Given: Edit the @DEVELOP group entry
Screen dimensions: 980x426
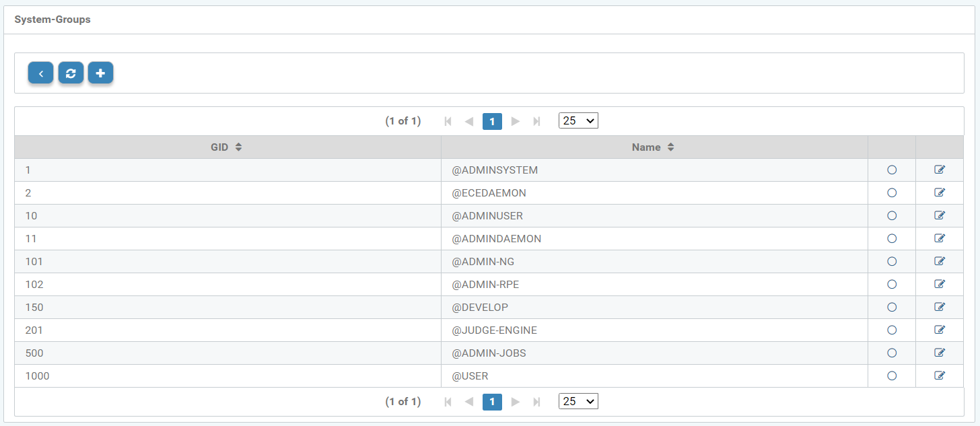Looking at the screenshot, I should pos(940,308).
